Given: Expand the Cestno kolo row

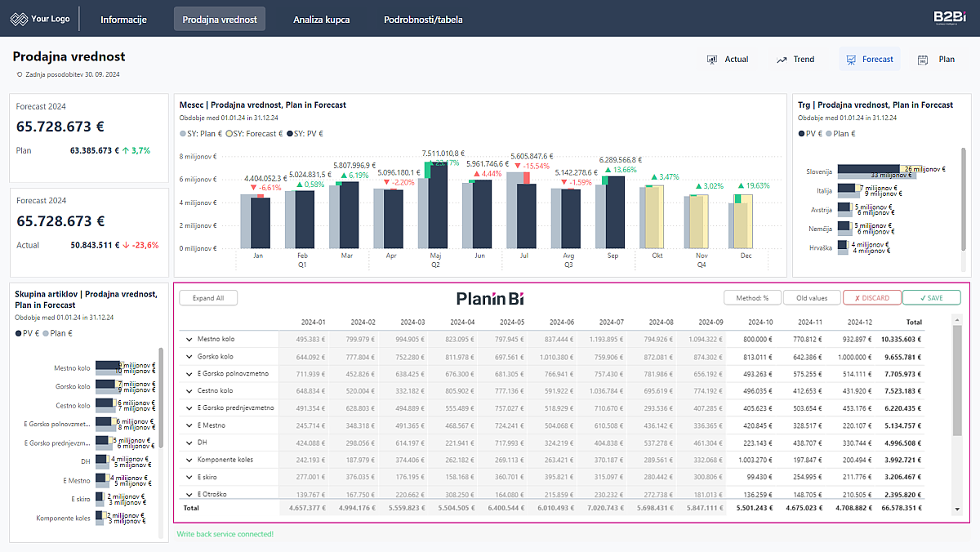Looking at the screenshot, I should pyautogui.click(x=189, y=390).
